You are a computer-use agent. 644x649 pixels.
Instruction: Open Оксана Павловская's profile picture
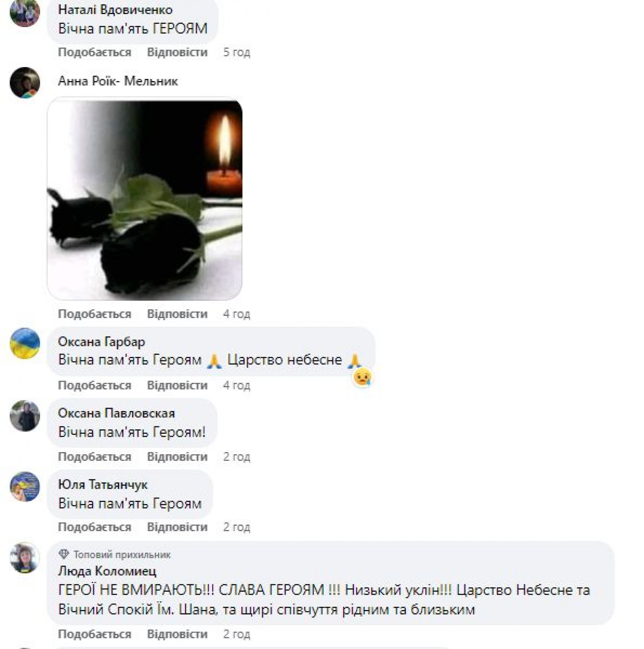point(25,416)
